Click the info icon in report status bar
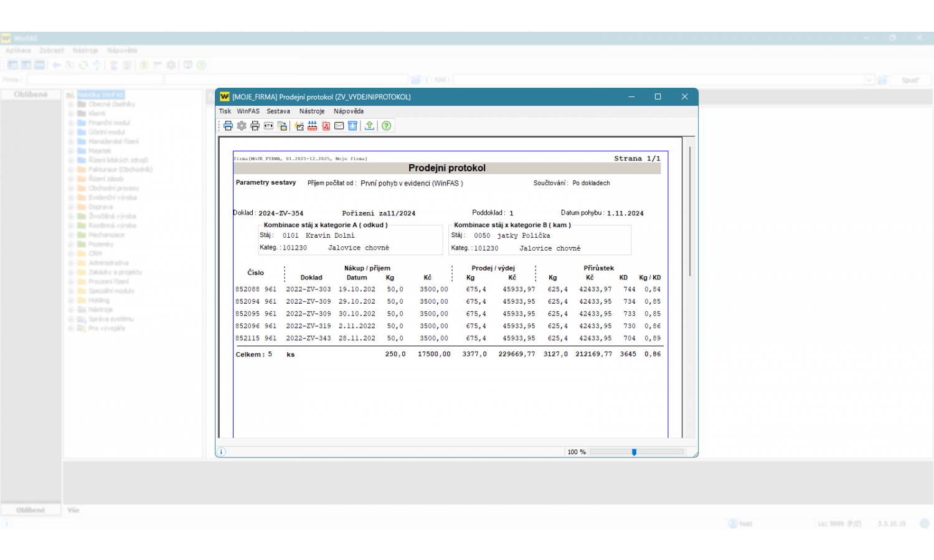 [222, 452]
